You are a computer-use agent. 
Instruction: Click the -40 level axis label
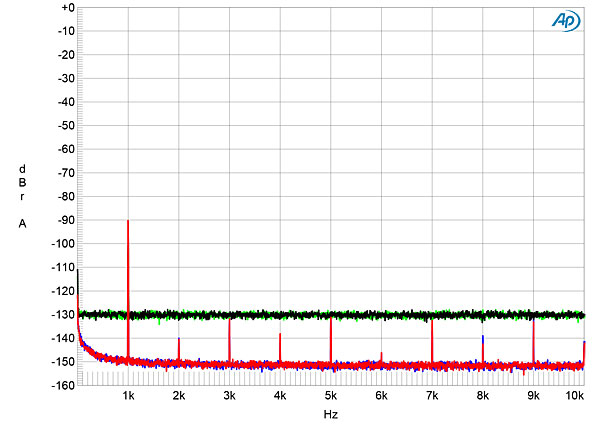(x=66, y=102)
